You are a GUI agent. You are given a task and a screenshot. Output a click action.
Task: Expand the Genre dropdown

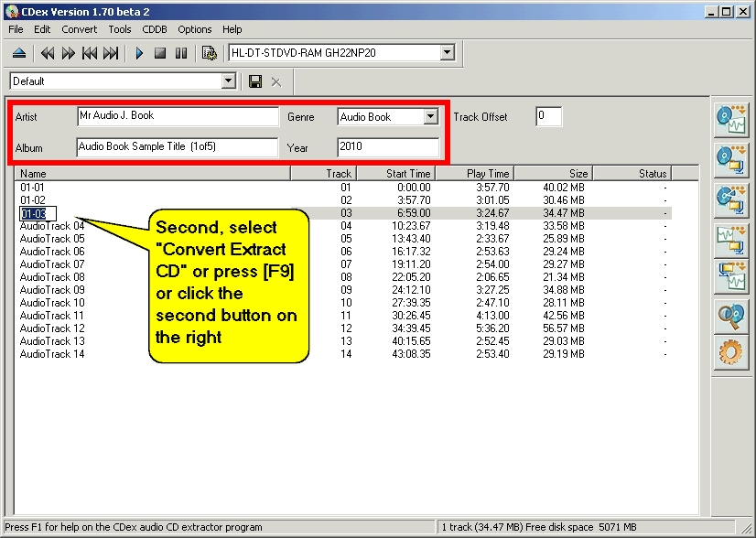click(430, 116)
